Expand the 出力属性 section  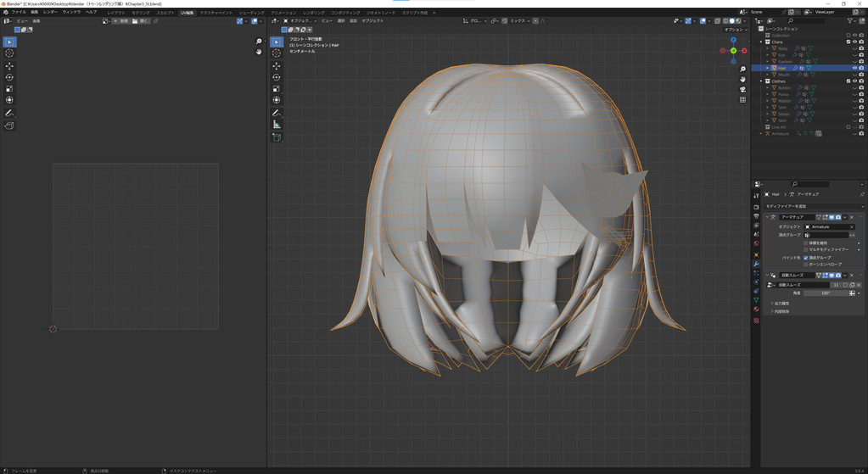pyautogui.click(x=781, y=303)
